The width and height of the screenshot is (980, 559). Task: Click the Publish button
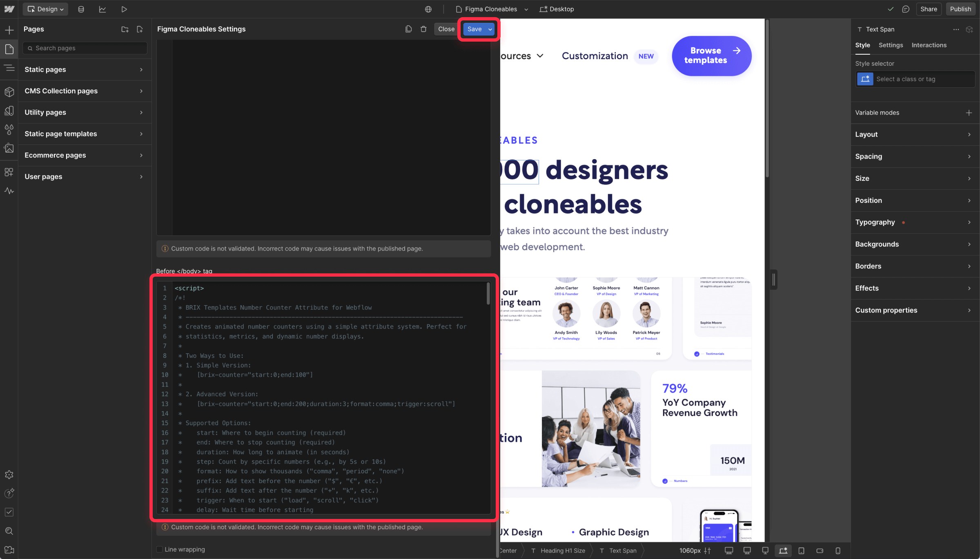click(960, 9)
